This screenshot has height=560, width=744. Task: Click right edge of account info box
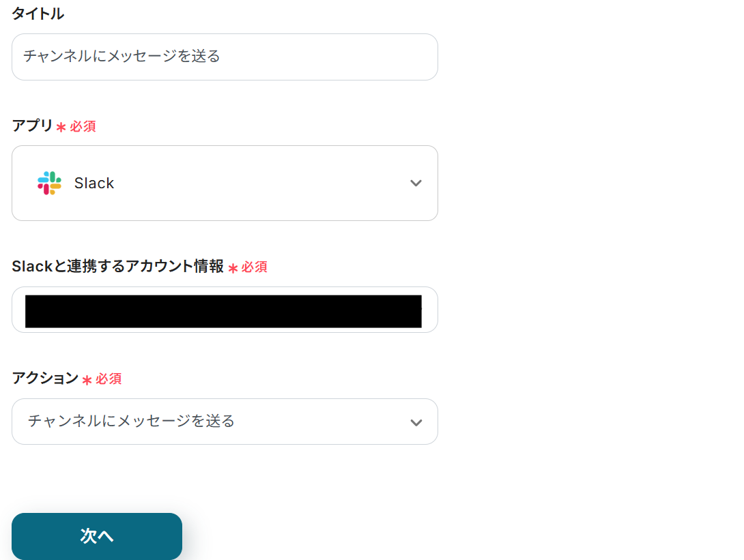pos(429,310)
